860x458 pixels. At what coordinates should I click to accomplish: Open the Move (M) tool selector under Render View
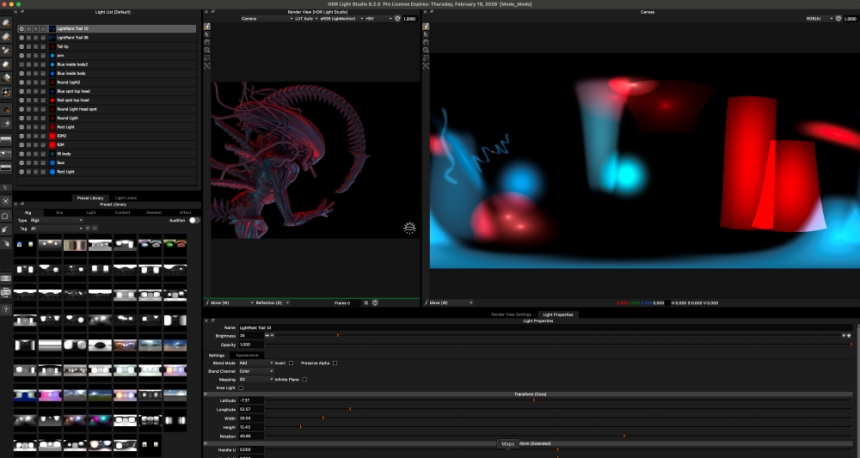pyautogui.click(x=230, y=303)
